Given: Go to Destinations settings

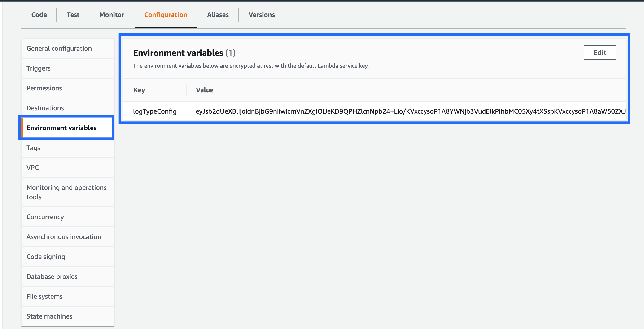Looking at the screenshot, I should point(45,108).
